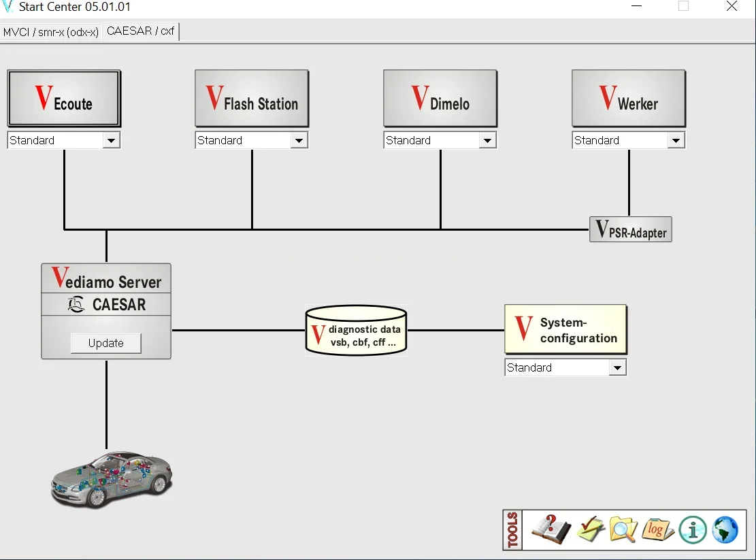Expand the System-configuration Standard dropdown
Screen dimensions: 756x560
617,367
